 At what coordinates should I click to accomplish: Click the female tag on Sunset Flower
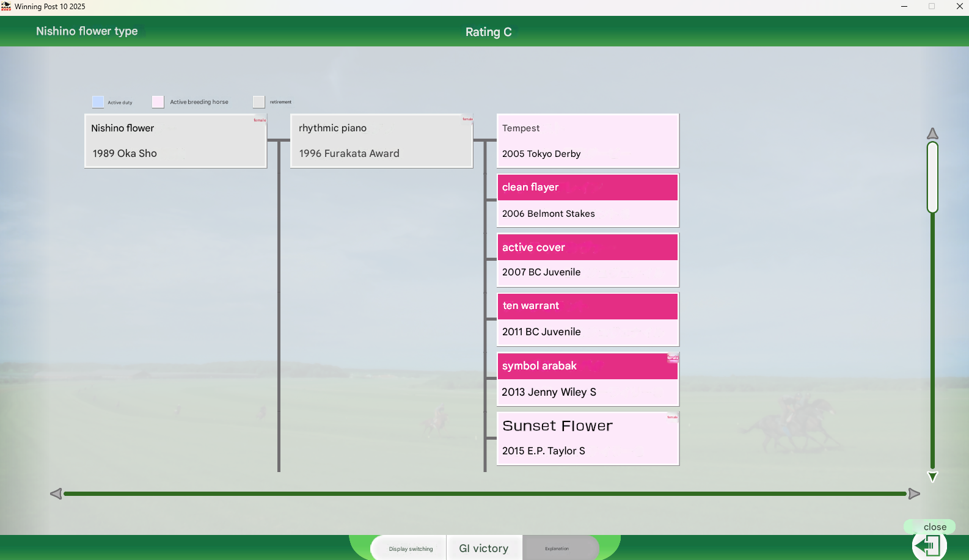click(673, 417)
